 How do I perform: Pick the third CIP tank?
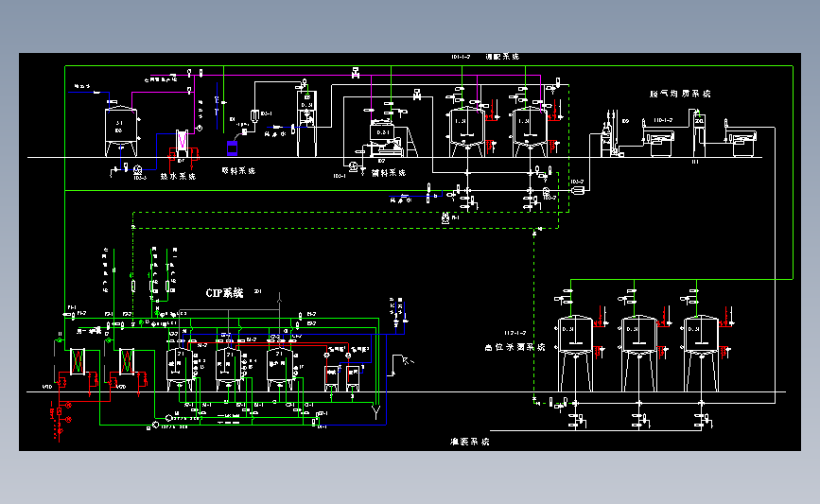coord(280,369)
